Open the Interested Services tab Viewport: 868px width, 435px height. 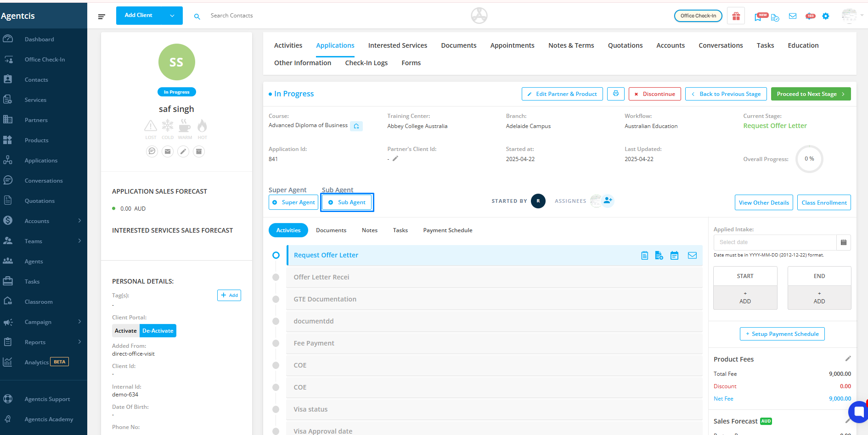coord(398,45)
